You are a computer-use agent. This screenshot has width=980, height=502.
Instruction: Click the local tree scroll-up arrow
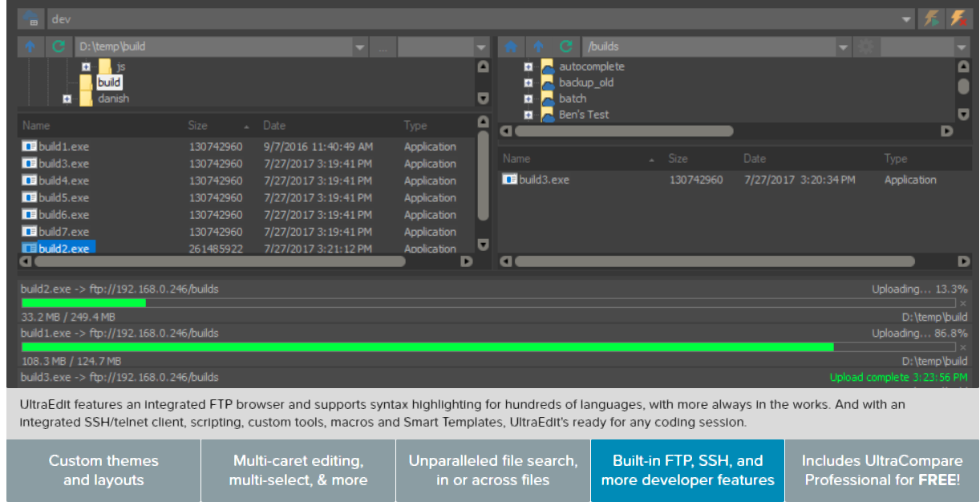point(483,67)
